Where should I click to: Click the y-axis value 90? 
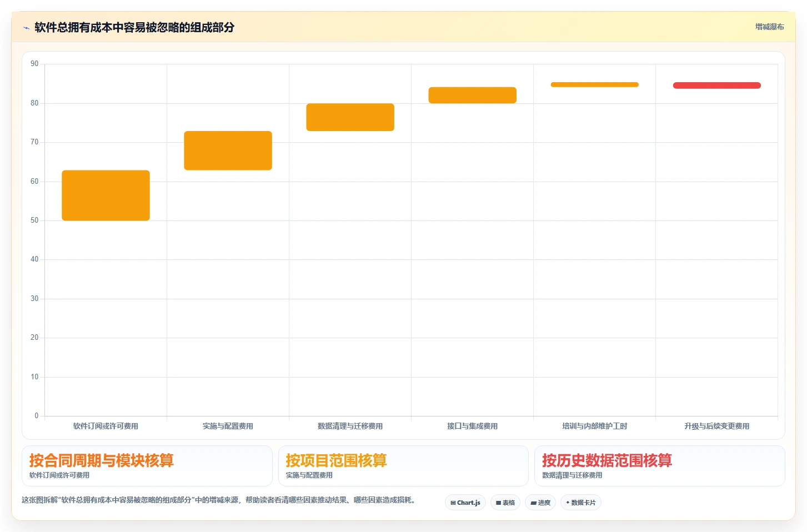(34, 64)
